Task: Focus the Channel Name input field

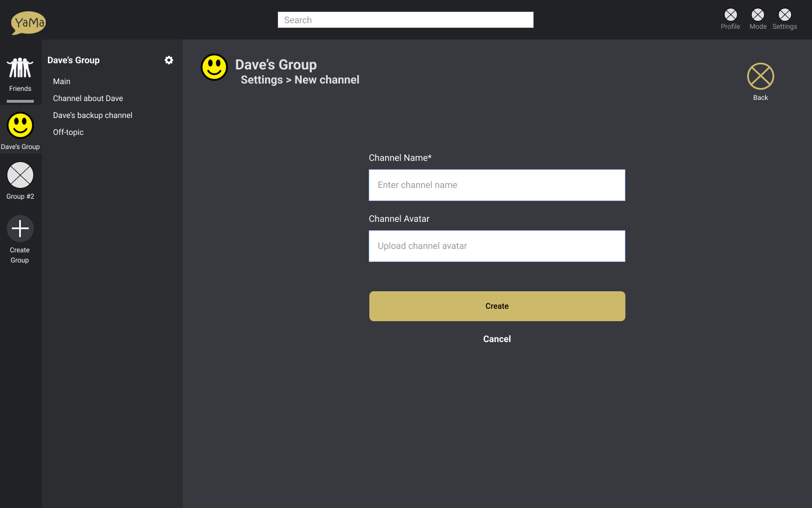Action: 497,185
